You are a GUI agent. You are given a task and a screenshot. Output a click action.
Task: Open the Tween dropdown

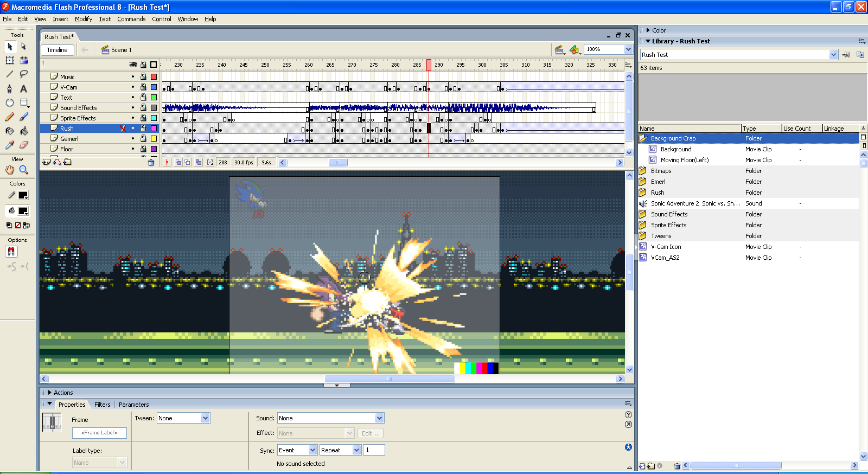tap(205, 418)
